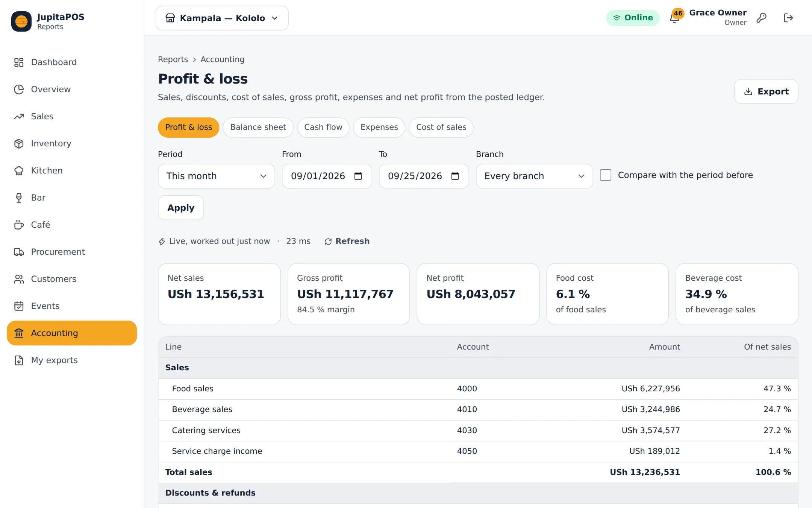Viewport: 812px width, 508px height.
Task: Open My exports file icon
Action: 19,360
